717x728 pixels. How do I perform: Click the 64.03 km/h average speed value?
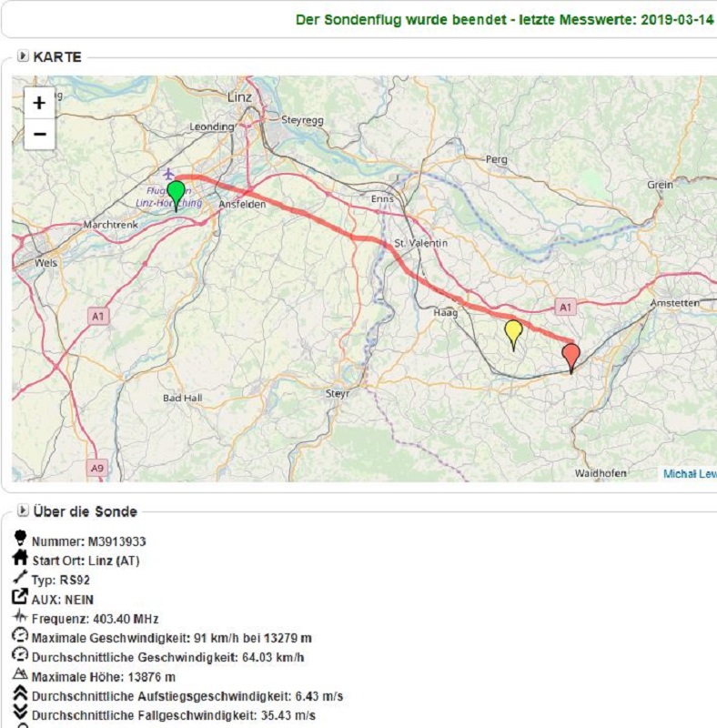click(x=273, y=657)
